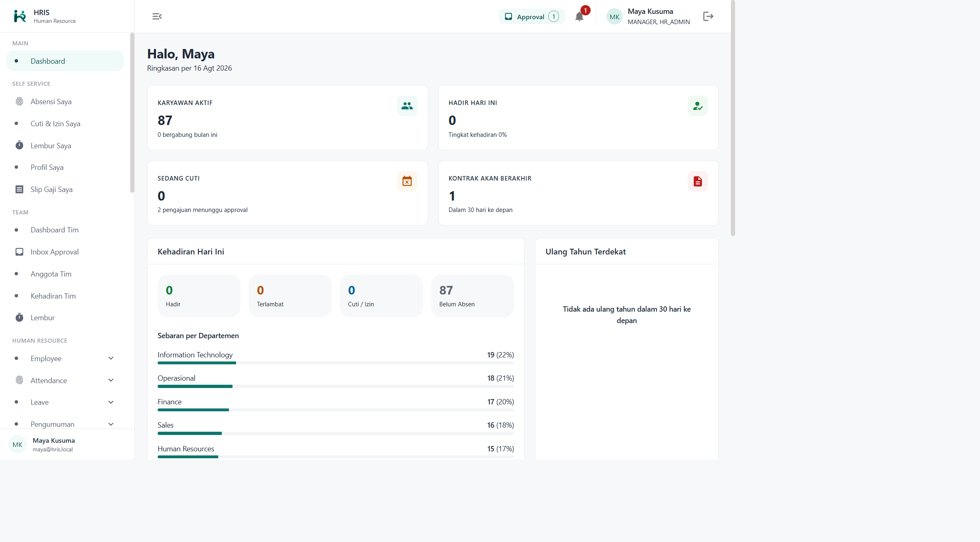Click the Kontrak Akan Berakhir document icon
Image resolution: width=980 pixels, height=542 pixels.
[x=697, y=181]
